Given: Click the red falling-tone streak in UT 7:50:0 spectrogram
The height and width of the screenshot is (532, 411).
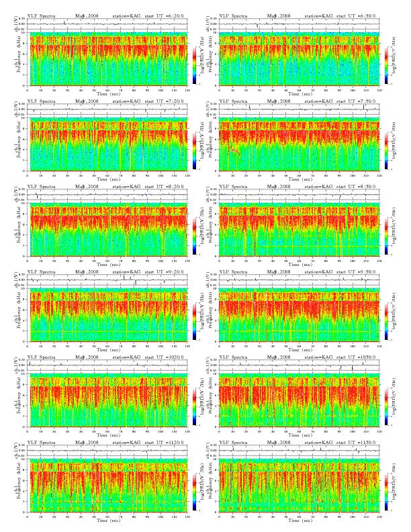Looking at the screenshot, I should [x=234, y=151].
